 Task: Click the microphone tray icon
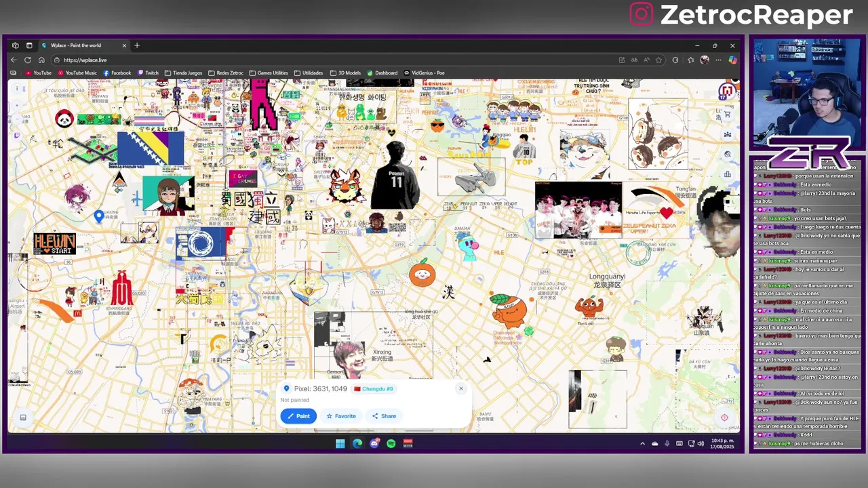pyautogui.click(x=667, y=443)
